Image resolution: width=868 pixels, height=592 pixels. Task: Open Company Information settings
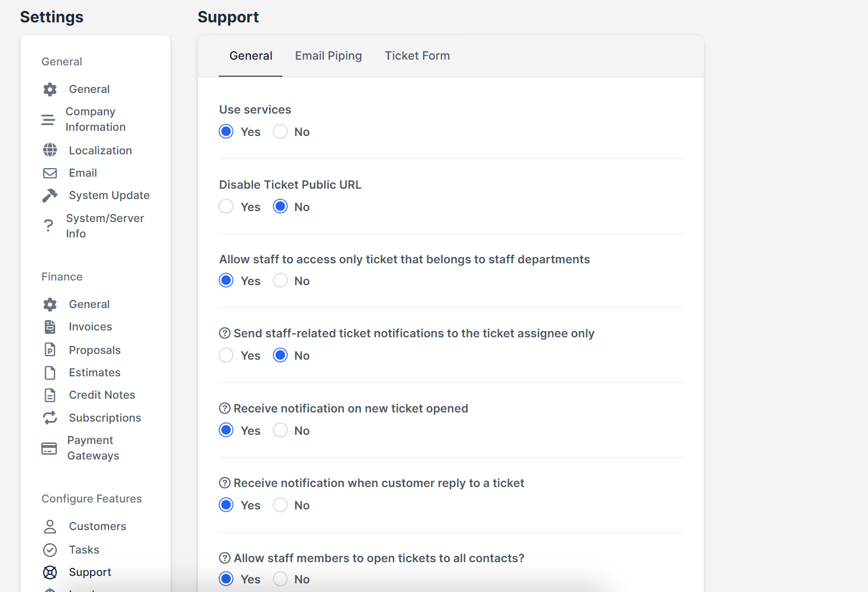(95, 119)
